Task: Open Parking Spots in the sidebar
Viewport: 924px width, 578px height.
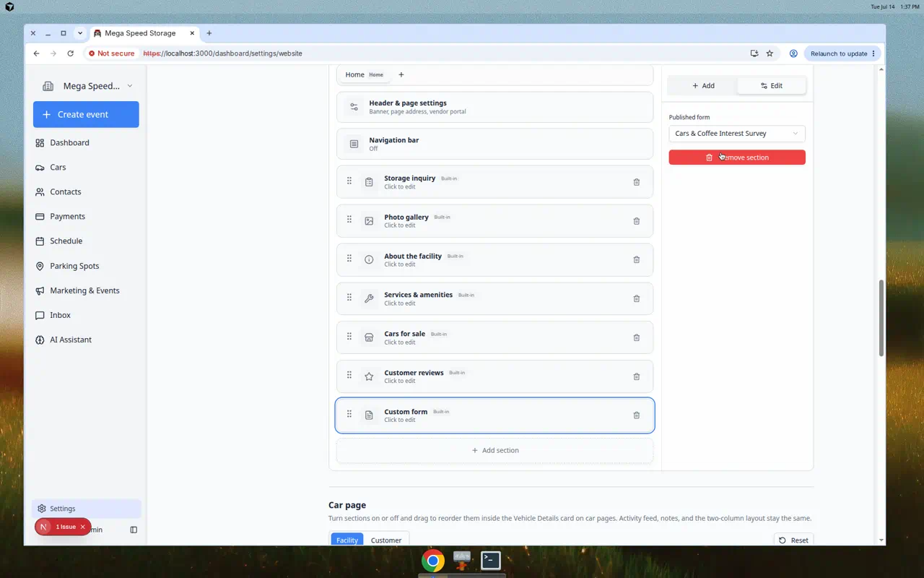Action: point(86,266)
